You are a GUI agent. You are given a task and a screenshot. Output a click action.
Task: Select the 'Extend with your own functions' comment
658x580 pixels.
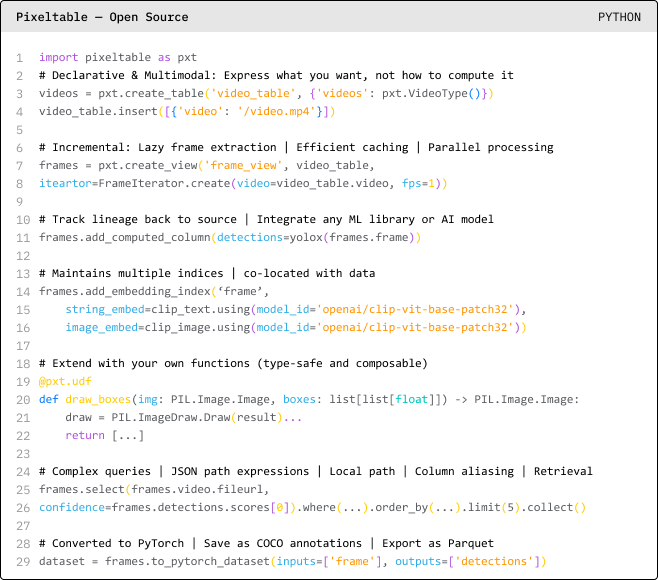pyautogui.click(x=233, y=363)
